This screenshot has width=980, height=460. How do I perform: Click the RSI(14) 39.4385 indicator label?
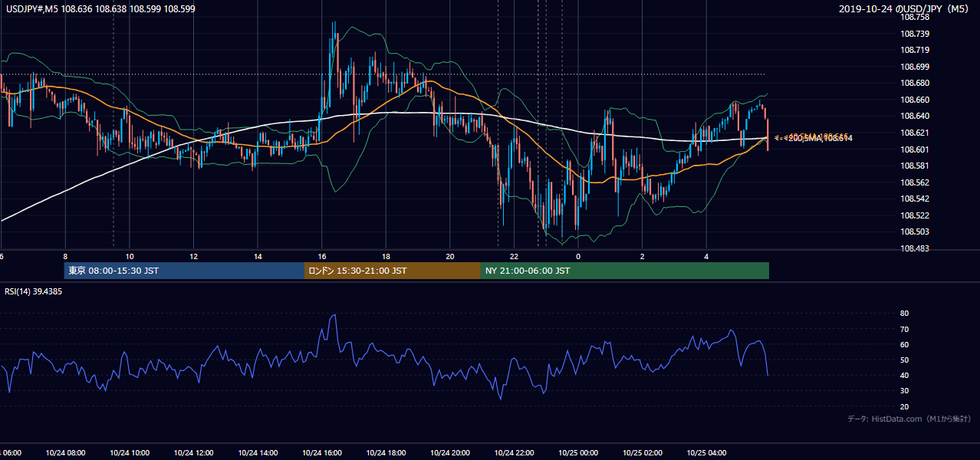click(x=34, y=291)
